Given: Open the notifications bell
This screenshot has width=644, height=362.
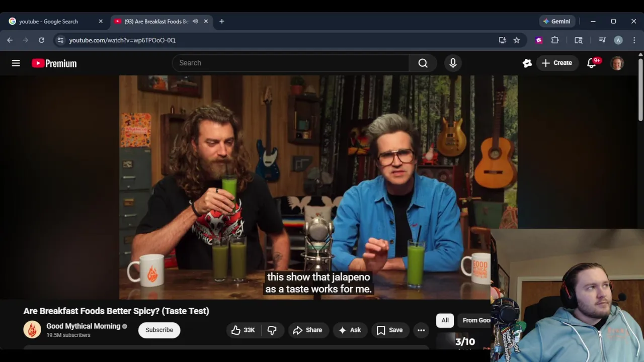Looking at the screenshot, I should (x=592, y=63).
